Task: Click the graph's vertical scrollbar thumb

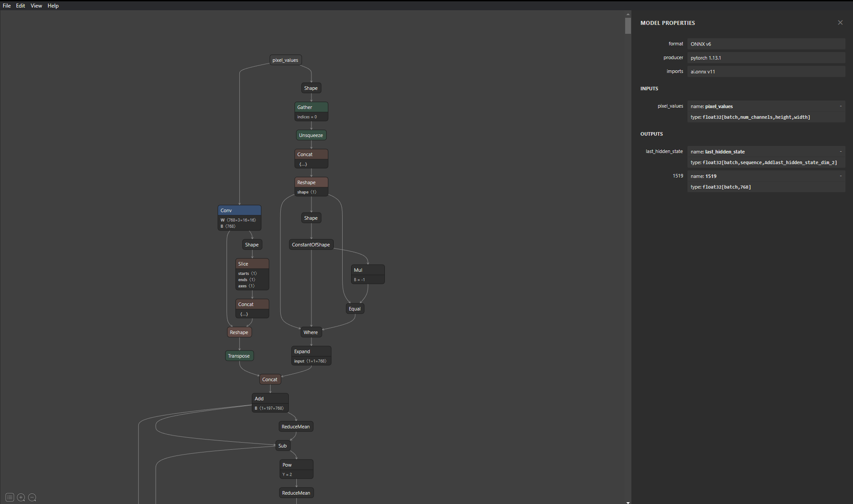Action: [627, 26]
